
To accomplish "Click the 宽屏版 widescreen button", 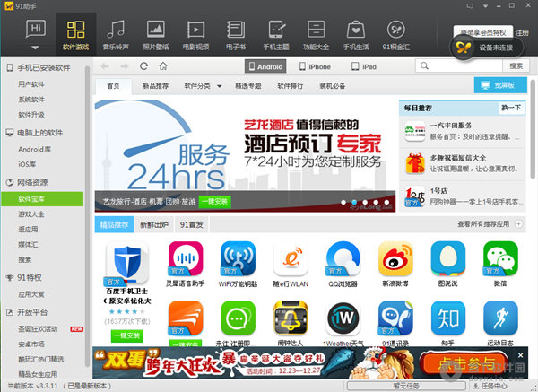I will [500, 85].
